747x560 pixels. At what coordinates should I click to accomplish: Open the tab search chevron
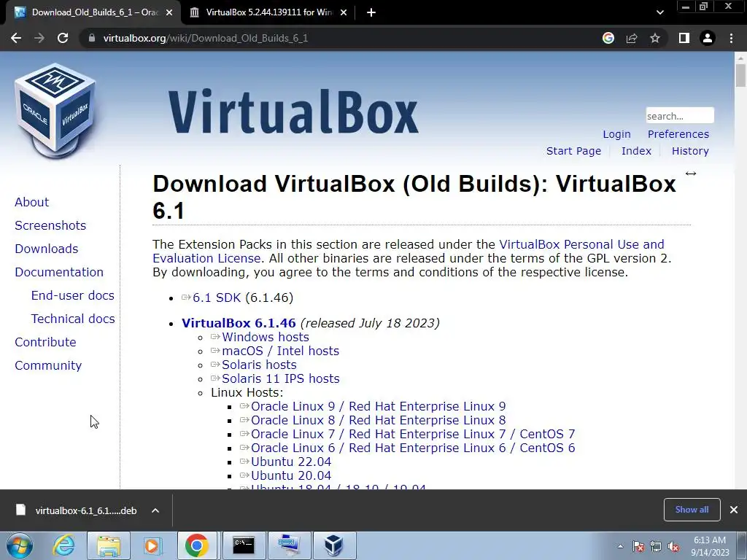(x=659, y=12)
